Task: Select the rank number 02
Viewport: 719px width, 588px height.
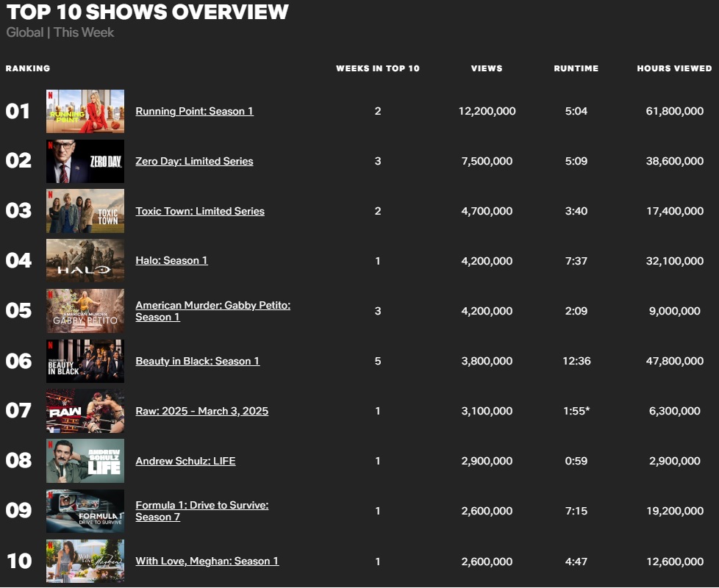Action: click(x=18, y=161)
